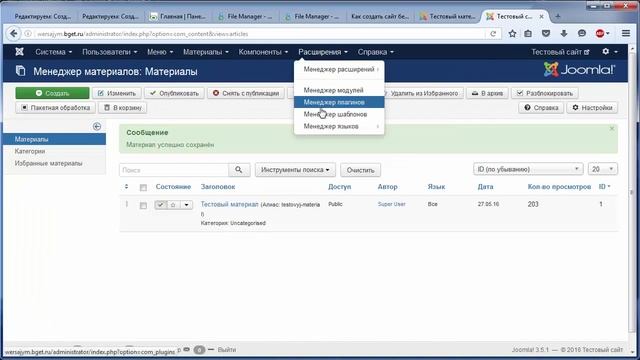
Task: Sort table by Кол-во просмотров column
Action: [x=559, y=187]
